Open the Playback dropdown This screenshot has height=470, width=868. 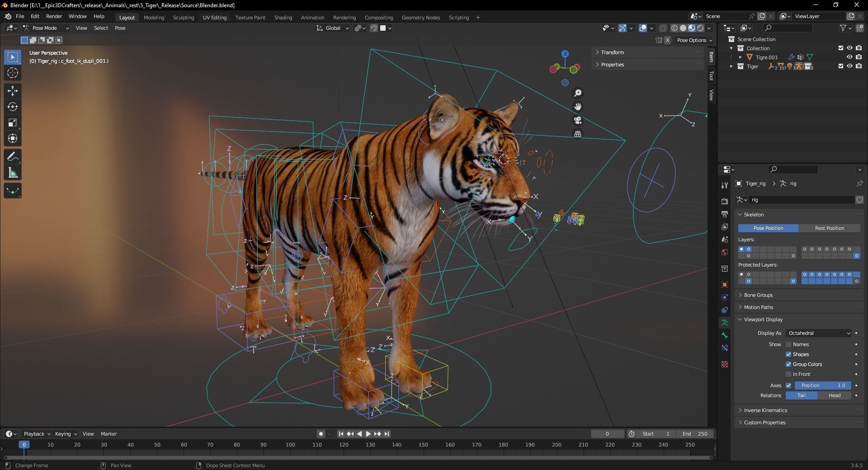click(37, 434)
